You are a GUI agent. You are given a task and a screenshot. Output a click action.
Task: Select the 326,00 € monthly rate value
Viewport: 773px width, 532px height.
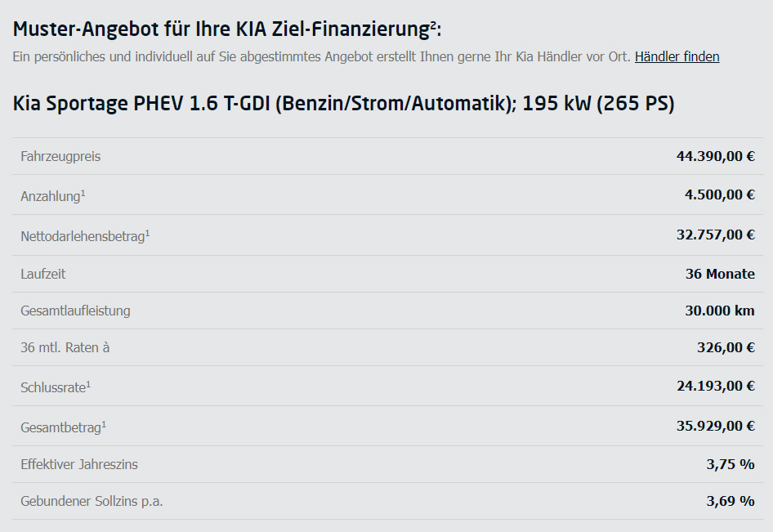(x=726, y=347)
